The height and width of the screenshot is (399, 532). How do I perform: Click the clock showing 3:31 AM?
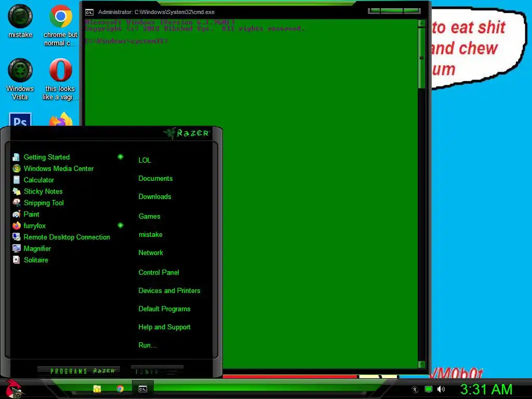pyautogui.click(x=486, y=390)
